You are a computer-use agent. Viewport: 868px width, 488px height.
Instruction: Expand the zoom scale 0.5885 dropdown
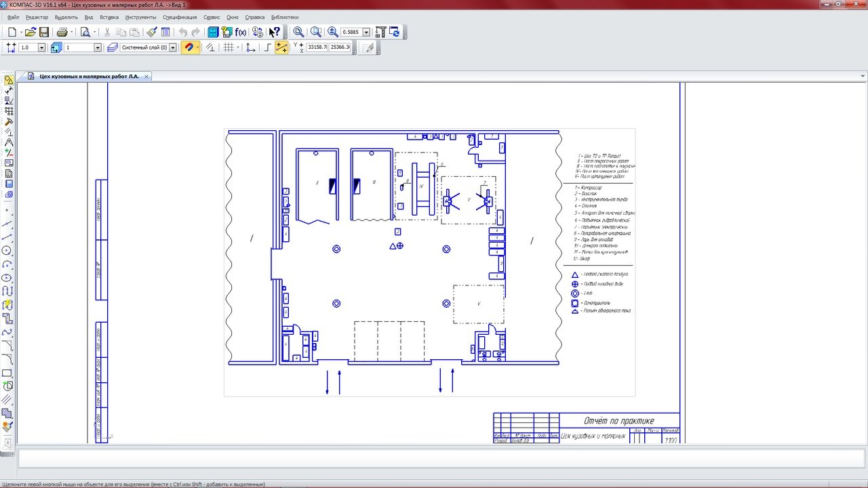367,32
